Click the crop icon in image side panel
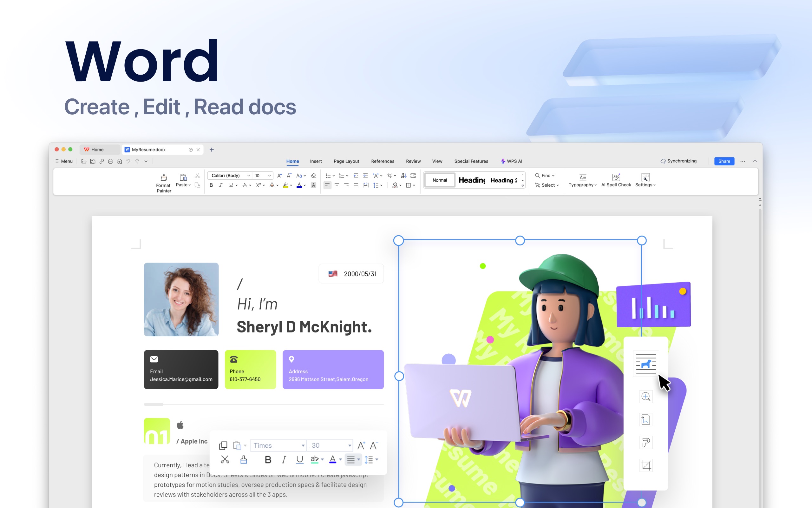The width and height of the screenshot is (812, 508). [646, 465]
